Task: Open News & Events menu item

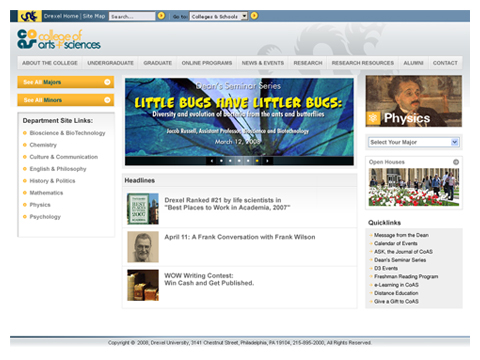Action: [x=263, y=63]
